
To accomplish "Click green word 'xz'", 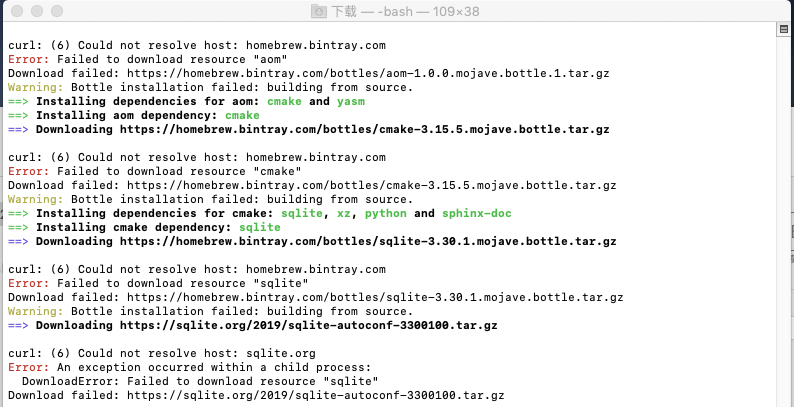I will tap(344, 213).
